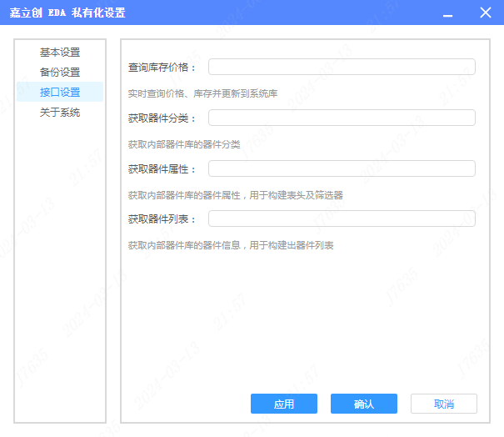Click the 嘉立创 EDA 私有化设置 title text

point(68,13)
